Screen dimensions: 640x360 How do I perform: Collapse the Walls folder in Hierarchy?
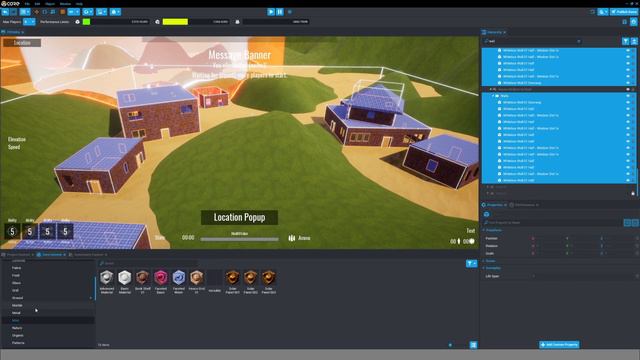(493, 96)
